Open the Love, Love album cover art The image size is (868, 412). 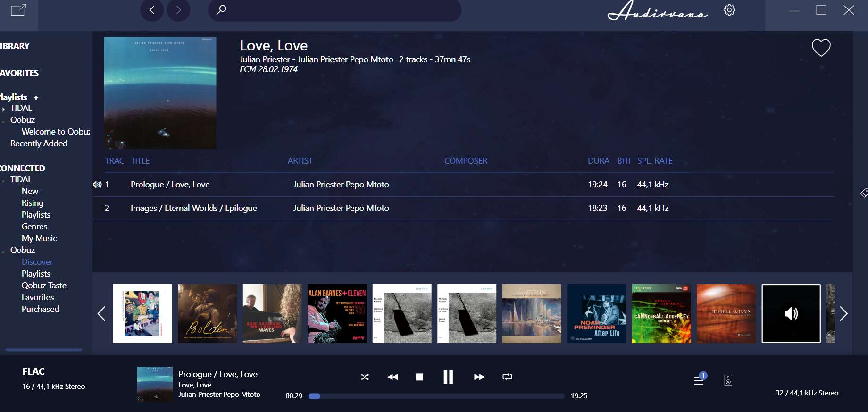(x=160, y=93)
